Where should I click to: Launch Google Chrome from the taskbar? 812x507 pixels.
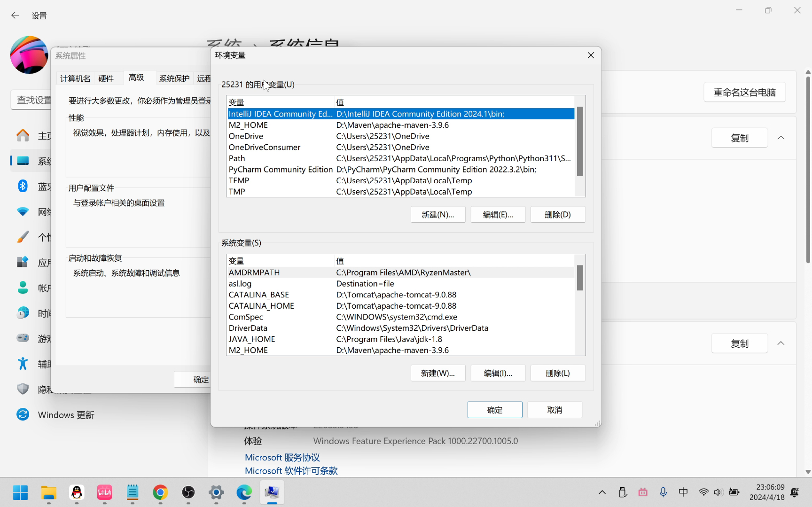click(x=160, y=492)
